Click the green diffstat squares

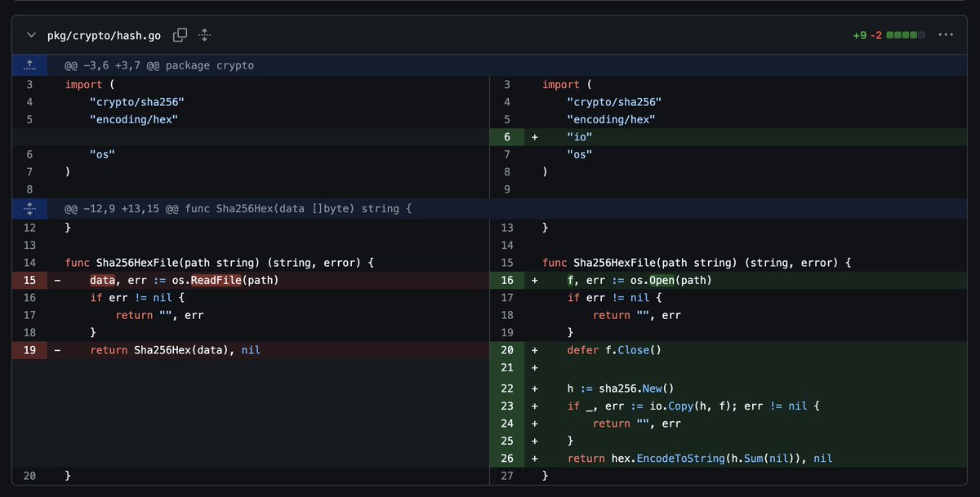click(x=906, y=35)
